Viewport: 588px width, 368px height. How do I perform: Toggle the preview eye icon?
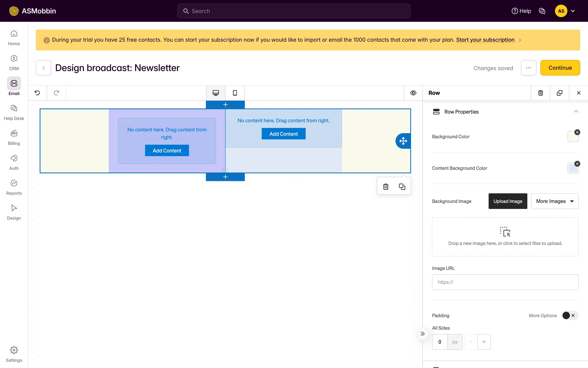413,93
